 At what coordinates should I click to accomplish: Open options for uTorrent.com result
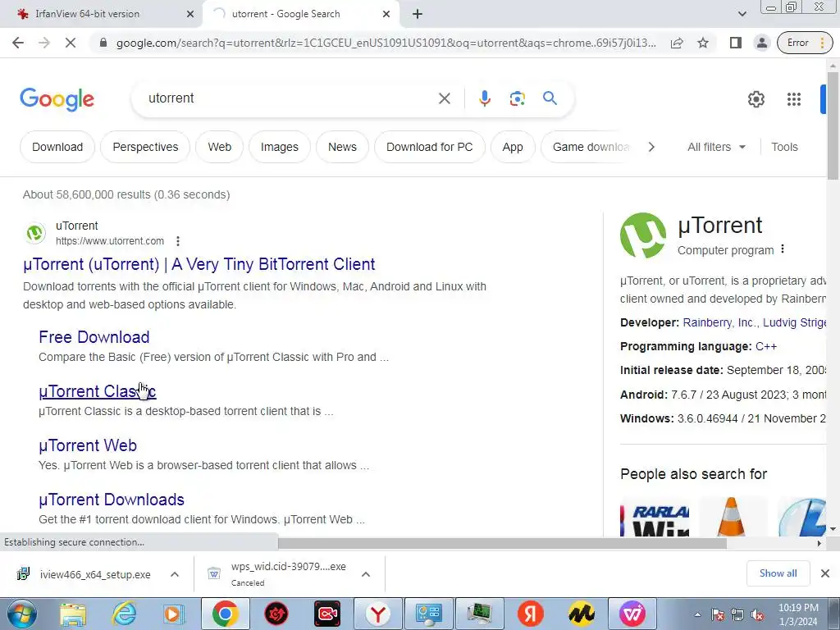point(178,241)
